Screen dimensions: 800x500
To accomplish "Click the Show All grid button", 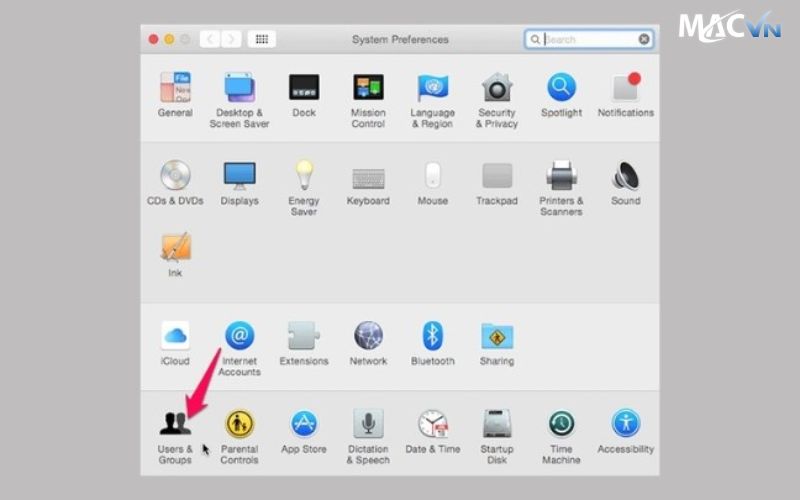I will click(x=262, y=39).
